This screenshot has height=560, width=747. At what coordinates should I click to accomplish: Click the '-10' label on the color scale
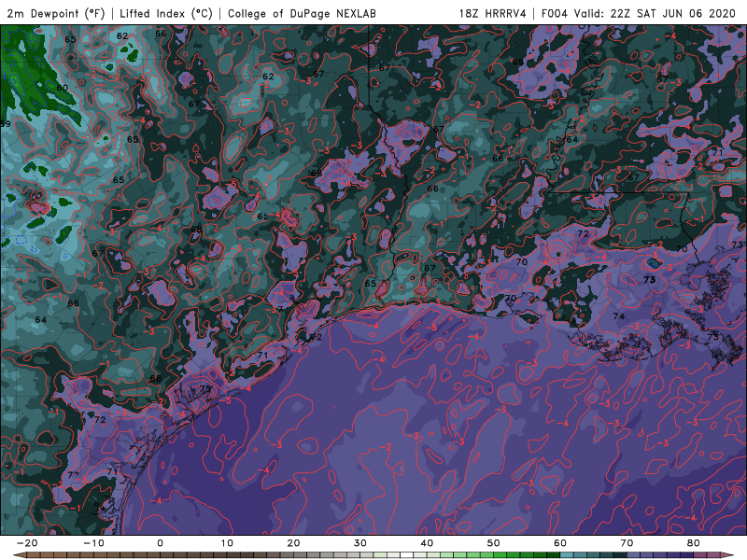pos(93,543)
